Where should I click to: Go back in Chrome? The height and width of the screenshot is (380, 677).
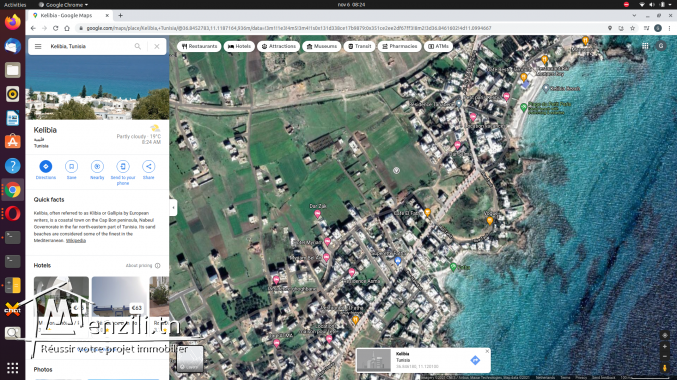[33, 28]
